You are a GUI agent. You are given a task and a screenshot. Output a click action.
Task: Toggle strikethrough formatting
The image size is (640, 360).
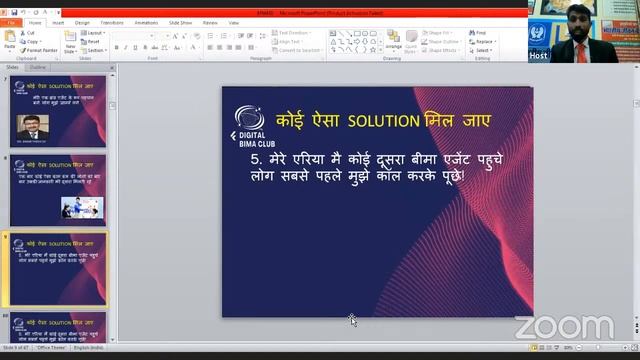tap(155, 48)
